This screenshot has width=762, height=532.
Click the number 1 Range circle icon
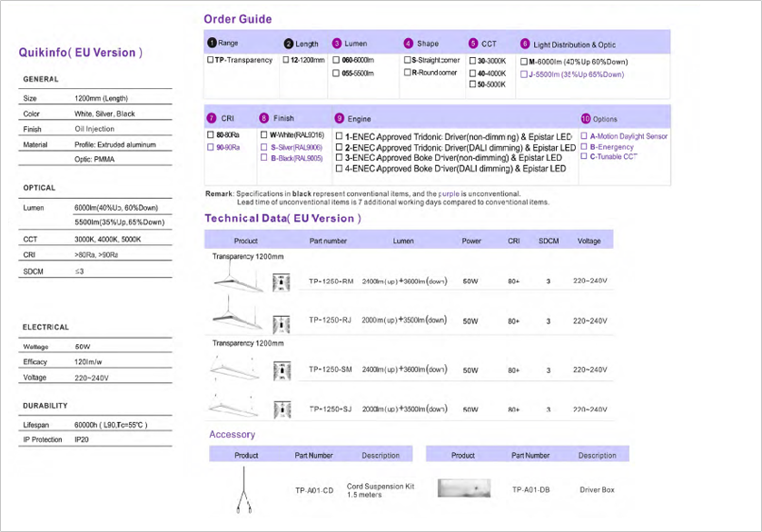[213, 43]
